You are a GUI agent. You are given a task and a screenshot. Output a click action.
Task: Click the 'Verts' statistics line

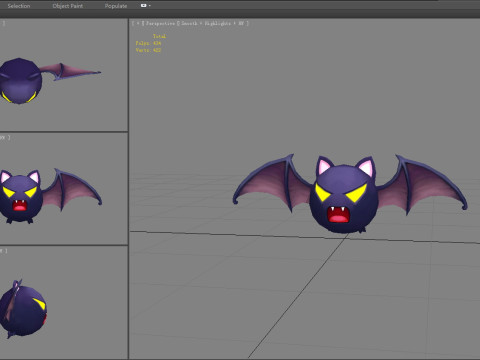pos(148,50)
